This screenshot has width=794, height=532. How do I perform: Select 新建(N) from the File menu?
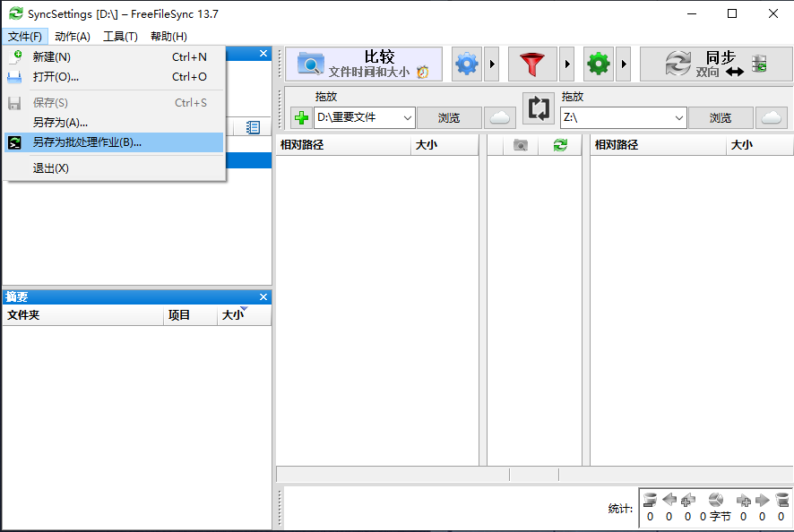[114, 57]
